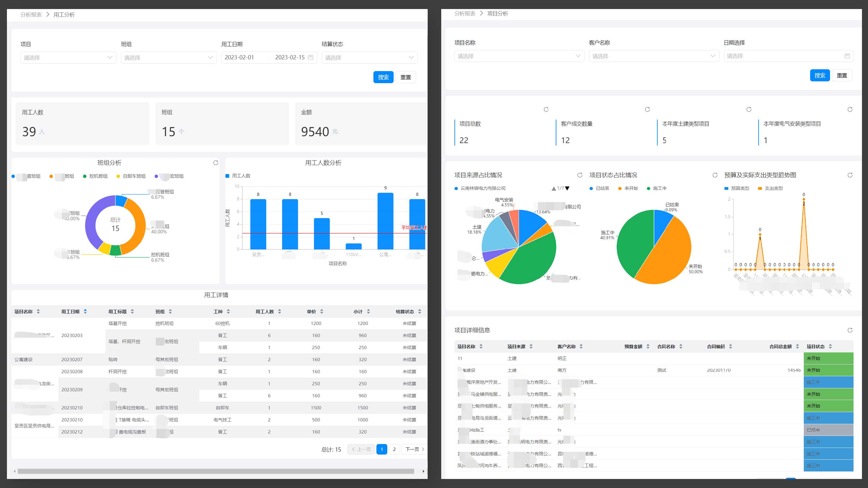Open the 客户名称 dropdown
The image size is (868, 488).
click(653, 56)
